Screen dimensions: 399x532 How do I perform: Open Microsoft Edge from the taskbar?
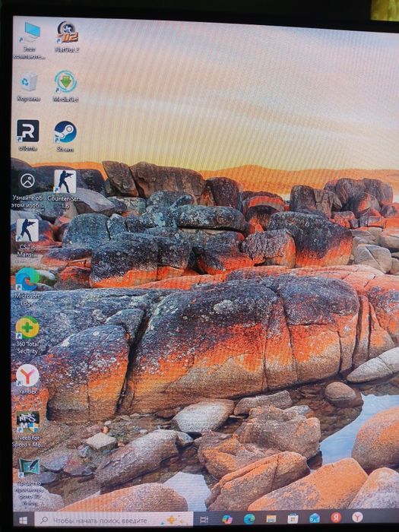click(x=249, y=519)
